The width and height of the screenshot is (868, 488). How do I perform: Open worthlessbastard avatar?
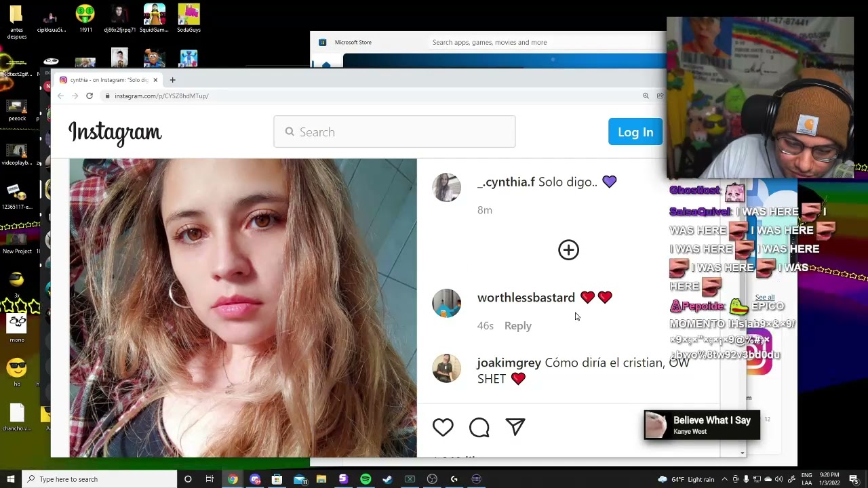446,303
